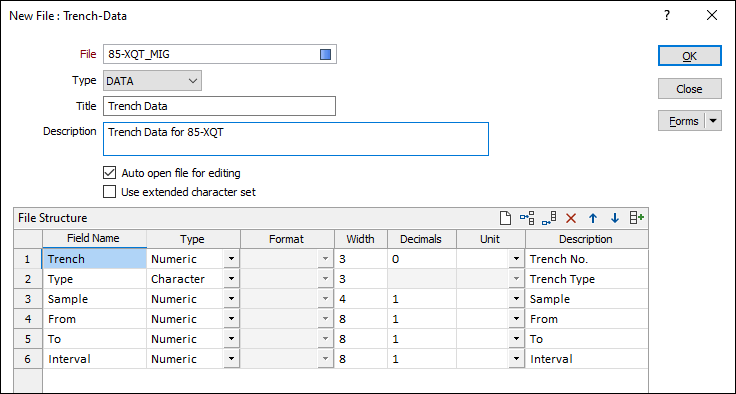
Task: Move the selected field down with the arrow
Action: [x=615, y=218]
